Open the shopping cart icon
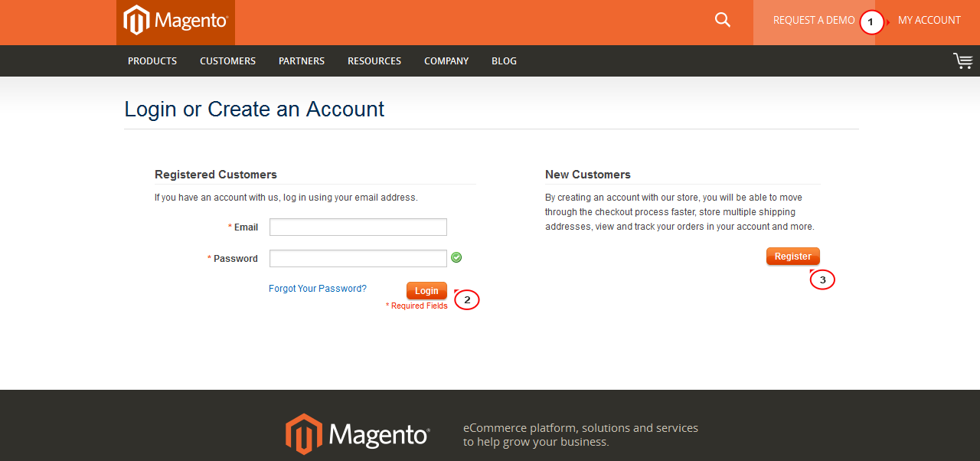The width and height of the screenshot is (980, 461). click(962, 60)
